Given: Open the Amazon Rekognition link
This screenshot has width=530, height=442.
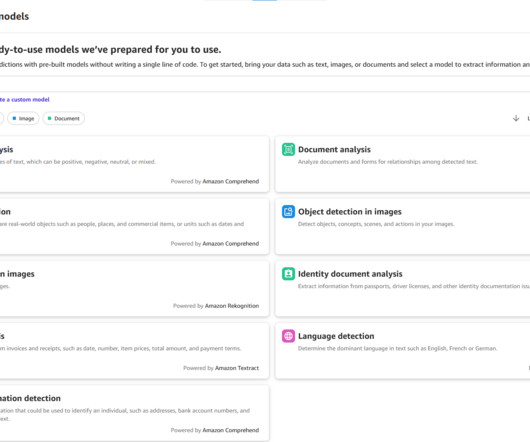Looking at the screenshot, I should [x=232, y=306].
